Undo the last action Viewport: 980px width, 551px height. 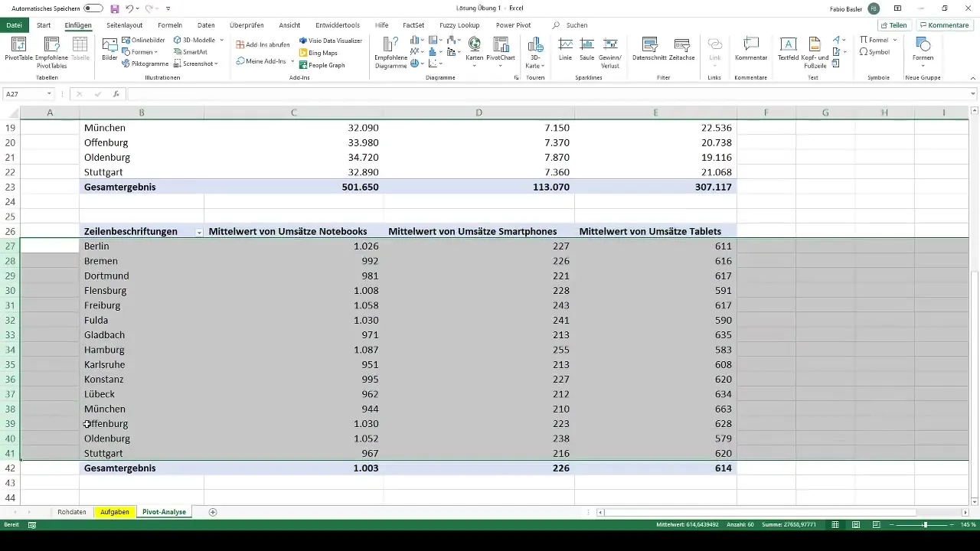[130, 8]
